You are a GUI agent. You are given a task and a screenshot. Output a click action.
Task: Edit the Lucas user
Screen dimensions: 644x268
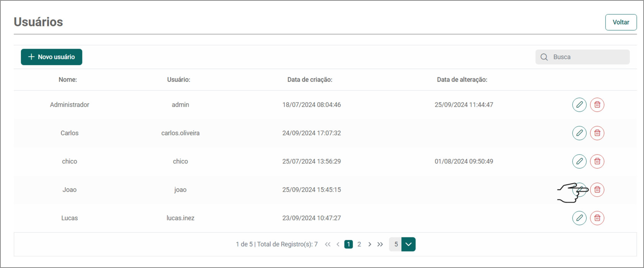pyautogui.click(x=579, y=218)
